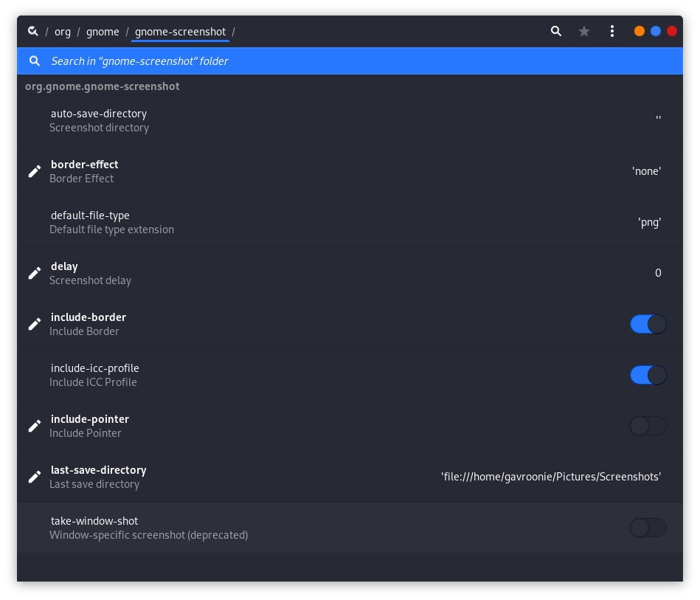Click the Default file type extension description
700x600 pixels.
point(111,230)
